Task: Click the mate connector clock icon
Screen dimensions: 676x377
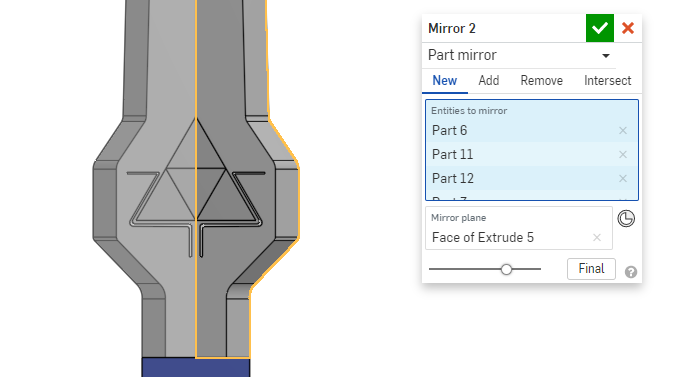Action: (626, 219)
